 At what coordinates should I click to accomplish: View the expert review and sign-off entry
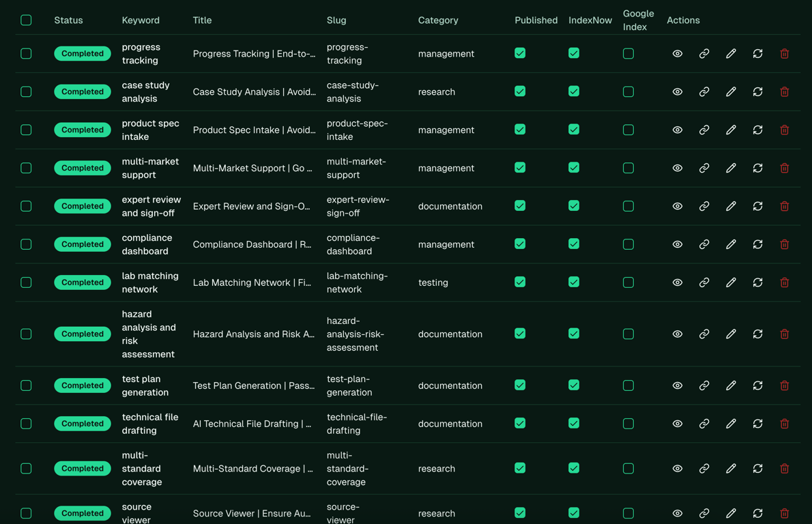[677, 206]
